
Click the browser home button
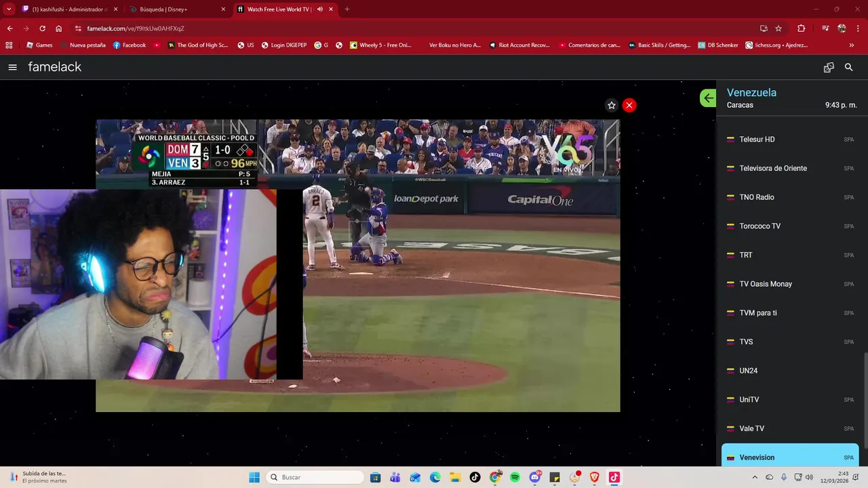pos(59,28)
